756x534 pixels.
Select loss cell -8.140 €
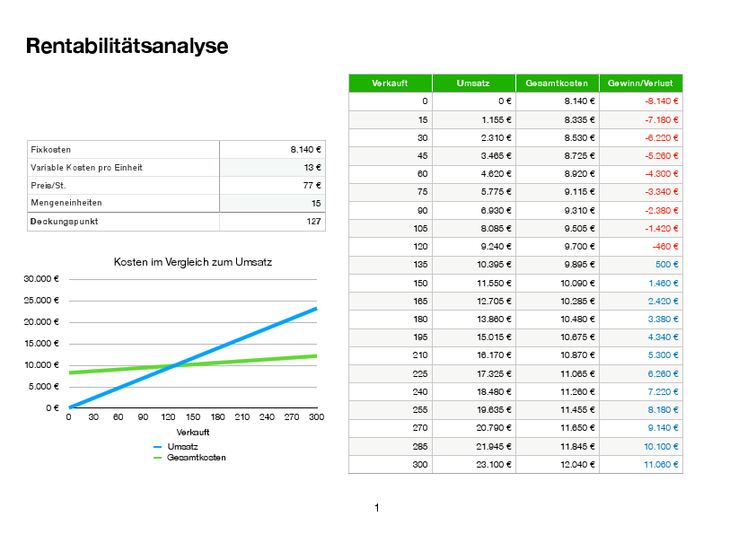641,101
